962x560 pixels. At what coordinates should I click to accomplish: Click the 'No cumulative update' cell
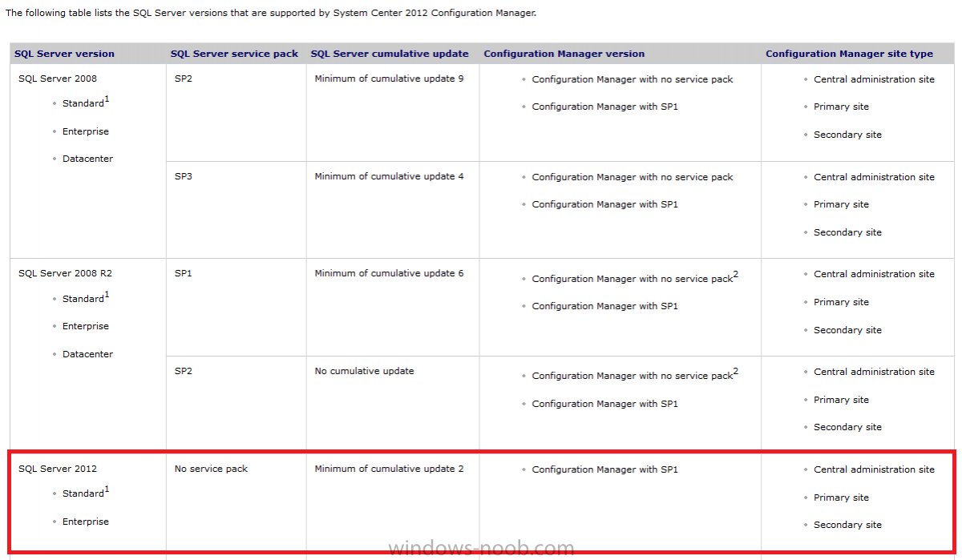[x=364, y=371]
